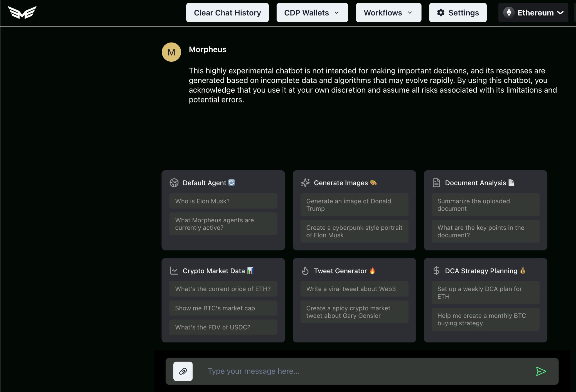Click the Crypto Market Data chart icon

click(174, 270)
